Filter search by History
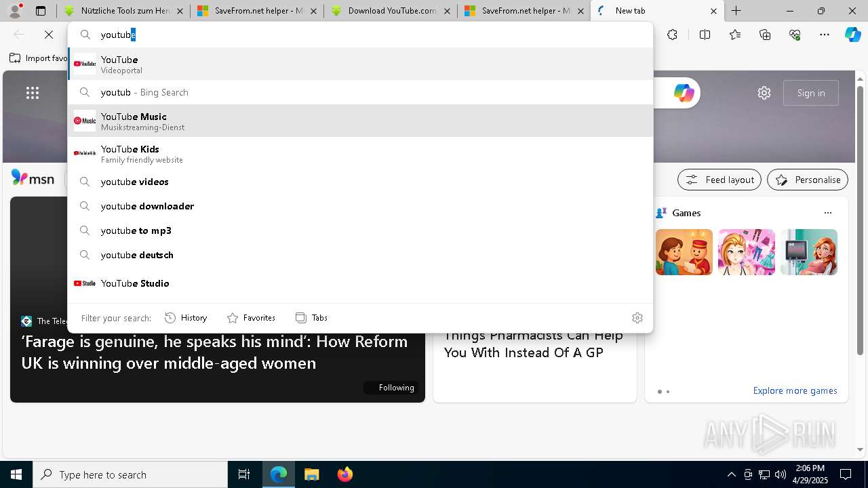The width and height of the screenshot is (868, 488). (x=186, y=318)
